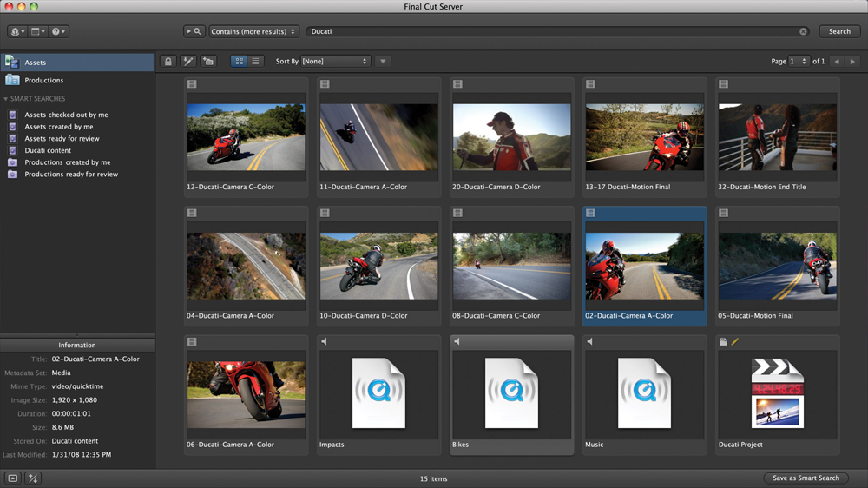Clear the search field with the X icon

[803, 31]
